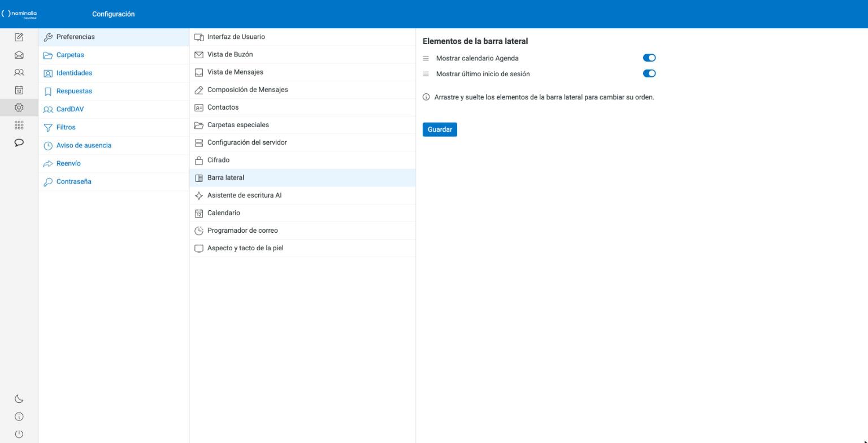Screen dimensions: 868x443
Task: Open the calendar icon in left rail
Action: 19,90
